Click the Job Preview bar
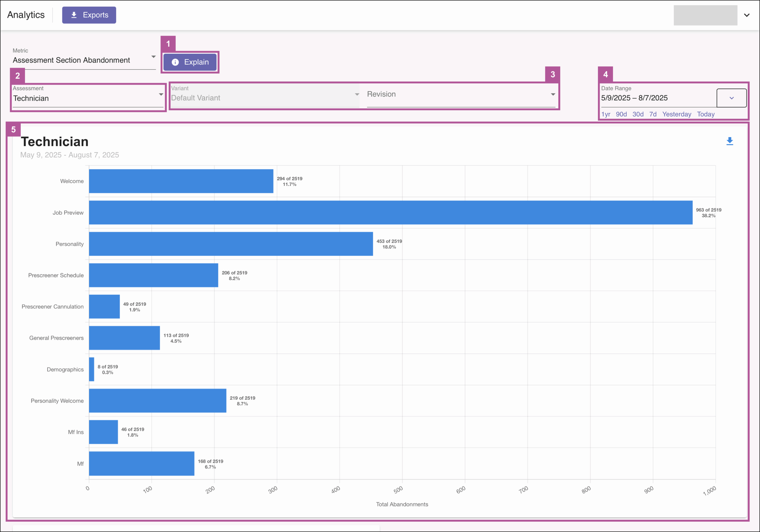760x532 pixels. click(x=391, y=213)
